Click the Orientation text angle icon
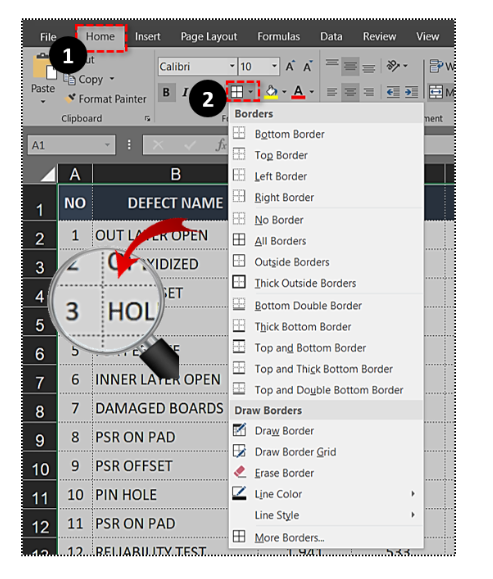This screenshot has height=579, width=493. [393, 66]
